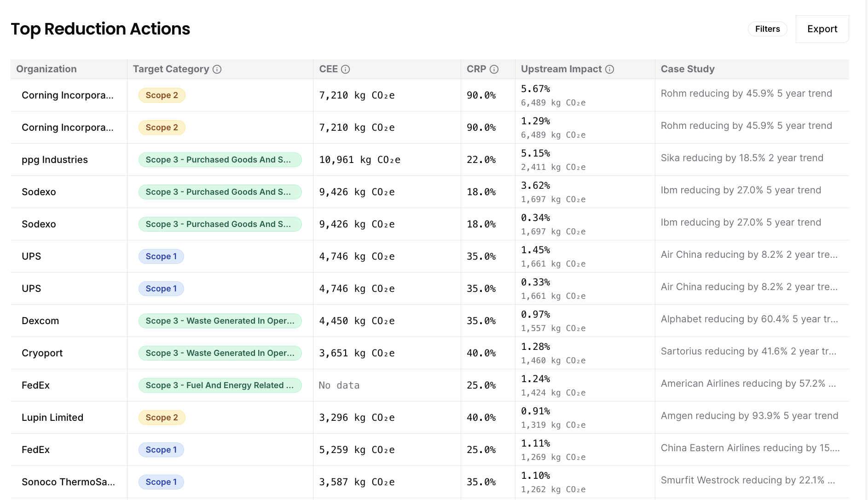The image size is (868, 500).
Task: Open American Airlines reducing case study
Action: coord(748,384)
